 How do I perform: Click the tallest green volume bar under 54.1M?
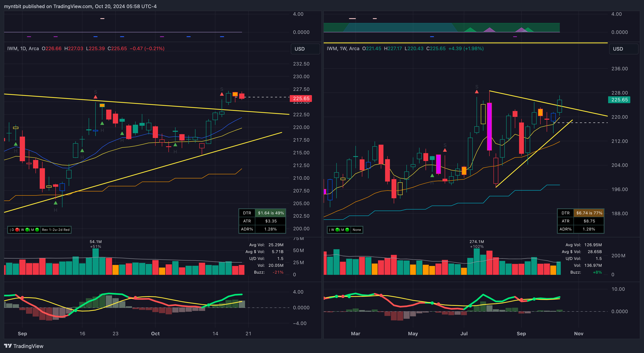pos(96,262)
